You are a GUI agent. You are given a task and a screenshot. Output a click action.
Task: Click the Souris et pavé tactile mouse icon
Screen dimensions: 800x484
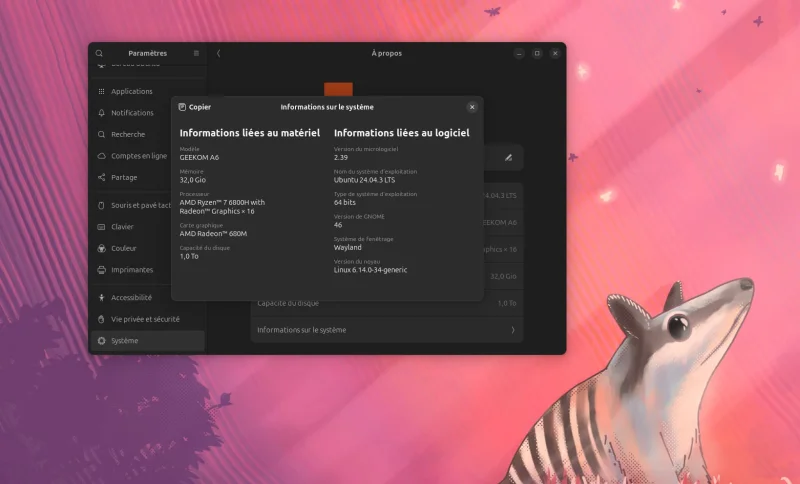(x=101, y=205)
